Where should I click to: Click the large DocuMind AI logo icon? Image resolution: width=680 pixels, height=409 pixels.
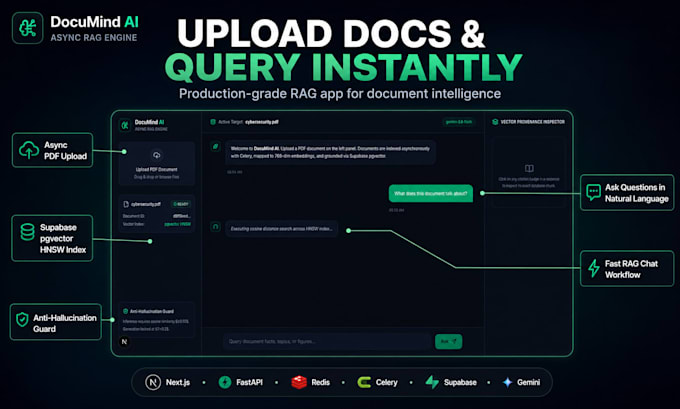pyautogui.click(x=28, y=28)
